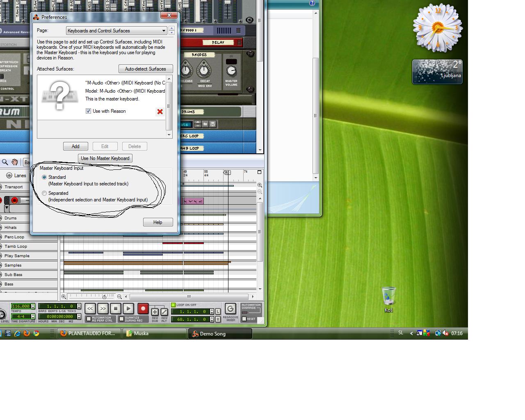The height and width of the screenshot is (420, 525).
Task: Click the Rewind transport button
Action: [x=90, y=308]
